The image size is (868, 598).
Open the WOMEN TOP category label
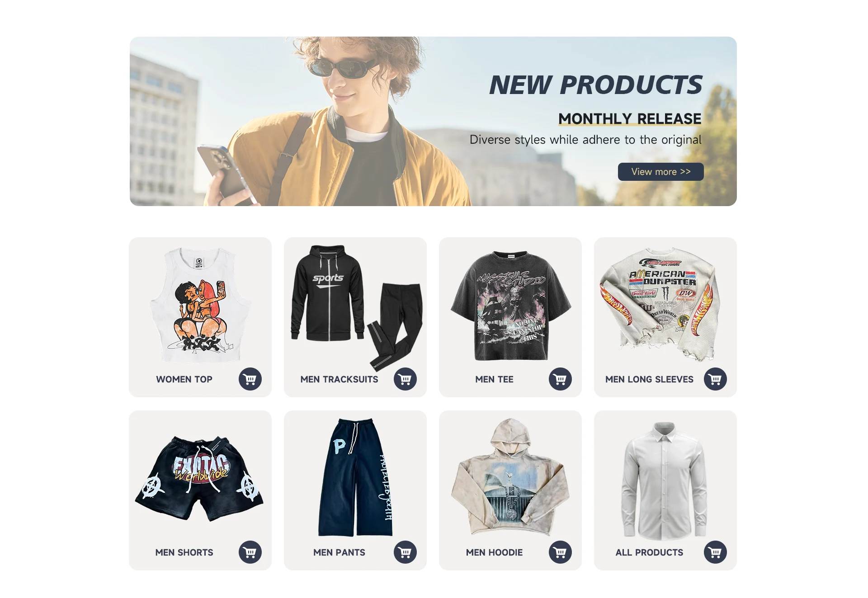[x=184, y=379]
